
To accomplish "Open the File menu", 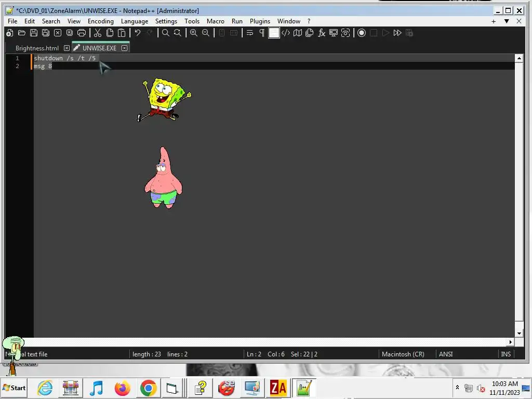I will [x=12, y=21].
